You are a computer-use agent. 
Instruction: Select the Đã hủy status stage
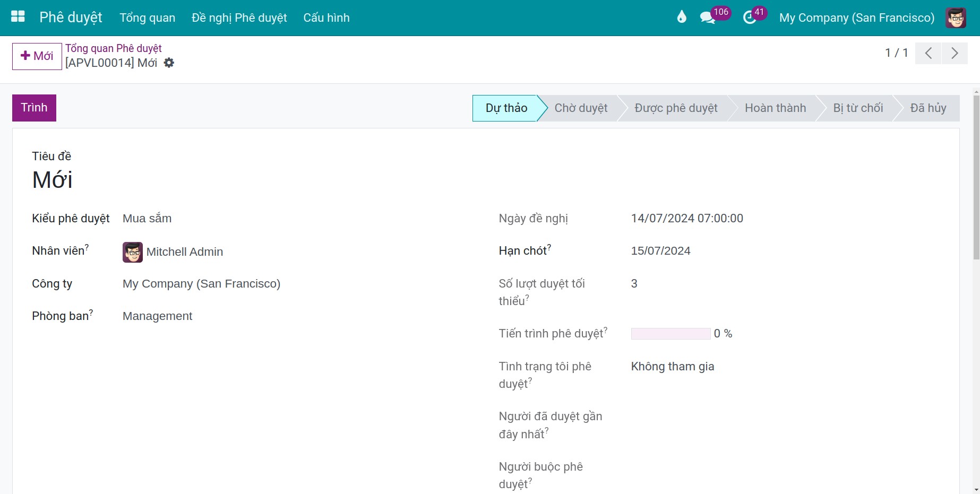pos(928,108)
